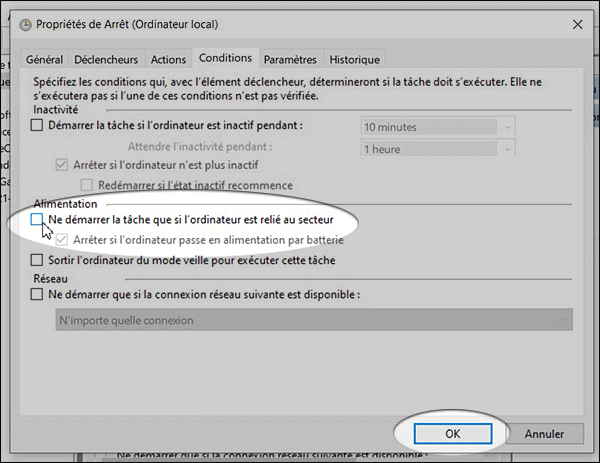The image size is (600, 463).
Task: Expand the 'N'importe quelle connexion' dropdown
Action: tap(313, 320)
